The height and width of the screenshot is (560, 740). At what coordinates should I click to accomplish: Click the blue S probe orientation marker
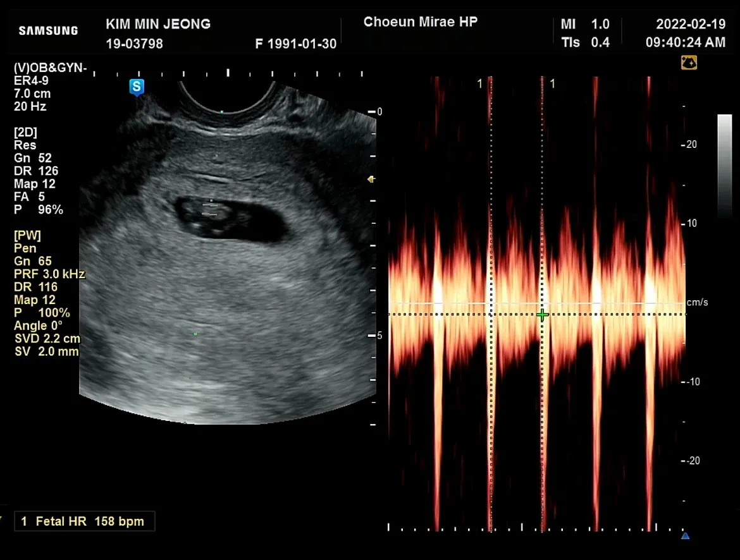[x=137, y=87]
